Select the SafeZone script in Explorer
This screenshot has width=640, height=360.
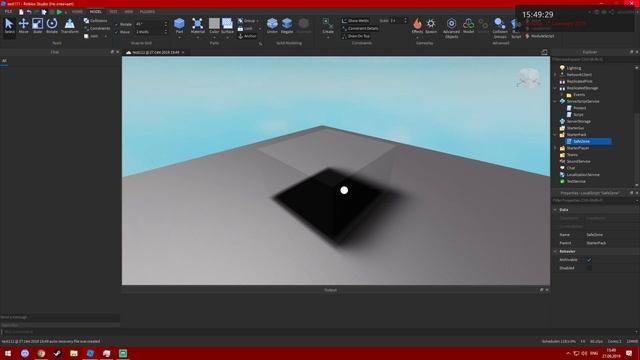589,141
